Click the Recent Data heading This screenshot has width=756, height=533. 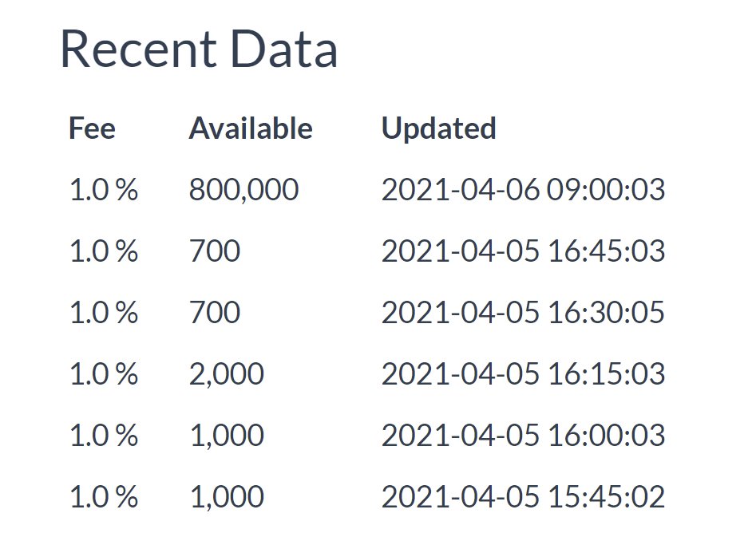[199, 49]
